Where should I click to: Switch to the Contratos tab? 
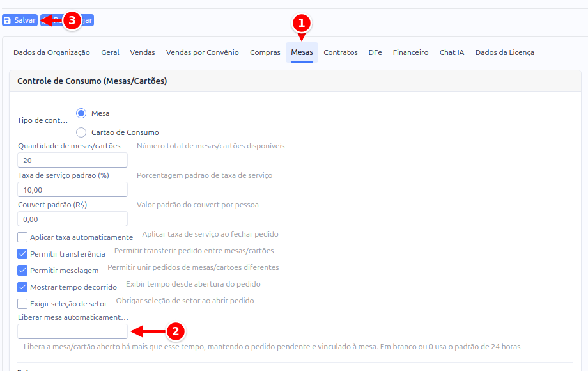click(341, 52)
